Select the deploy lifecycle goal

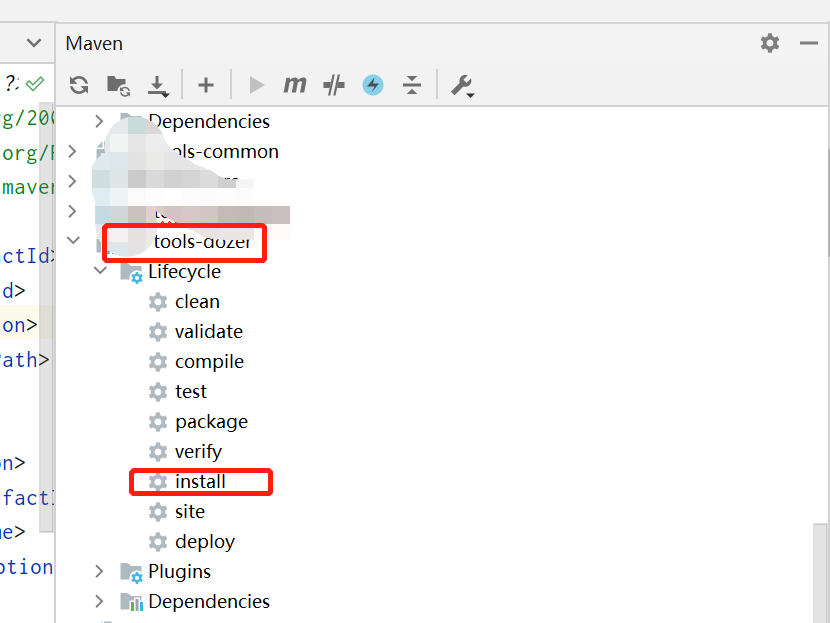point(205,542)
